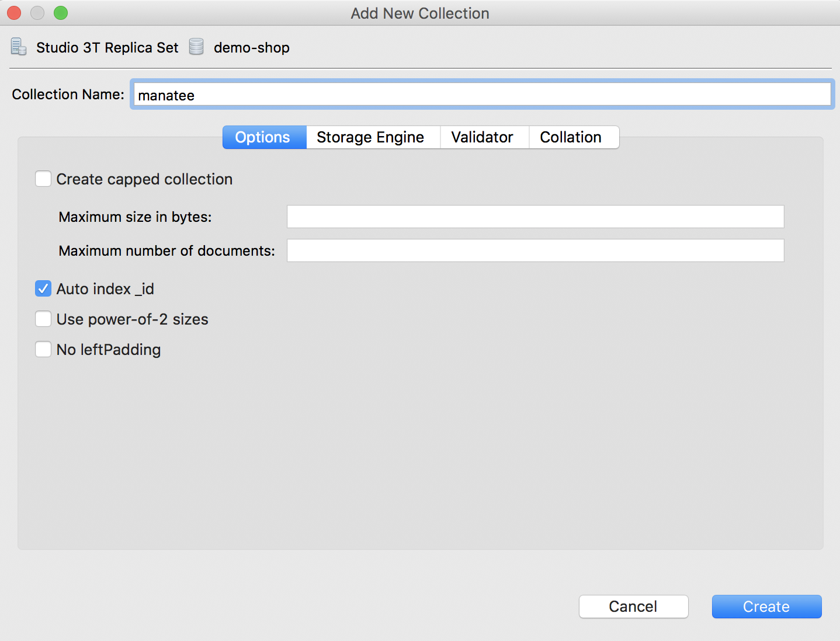840x641 pixels.
Task: Select the Options tab
Action: coord(264,137)
